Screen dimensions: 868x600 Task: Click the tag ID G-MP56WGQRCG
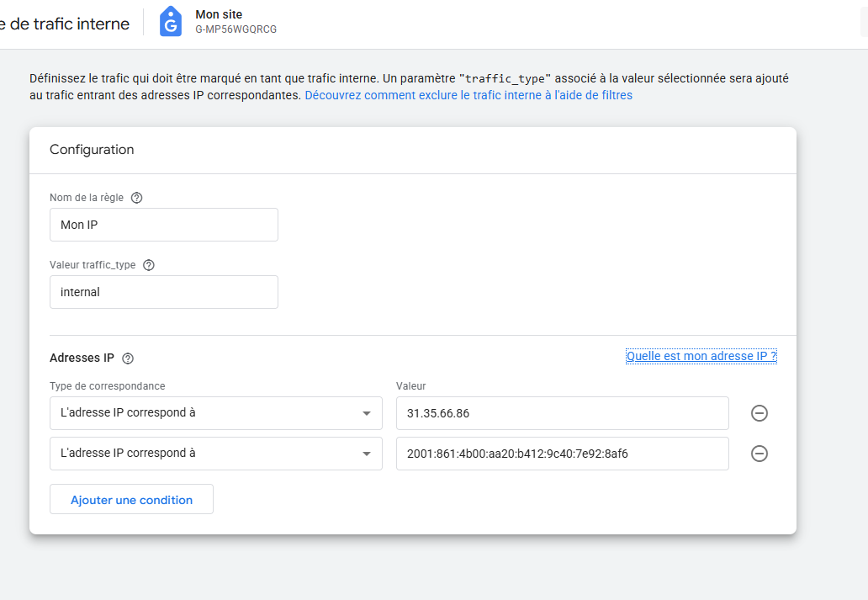point(236,29)
